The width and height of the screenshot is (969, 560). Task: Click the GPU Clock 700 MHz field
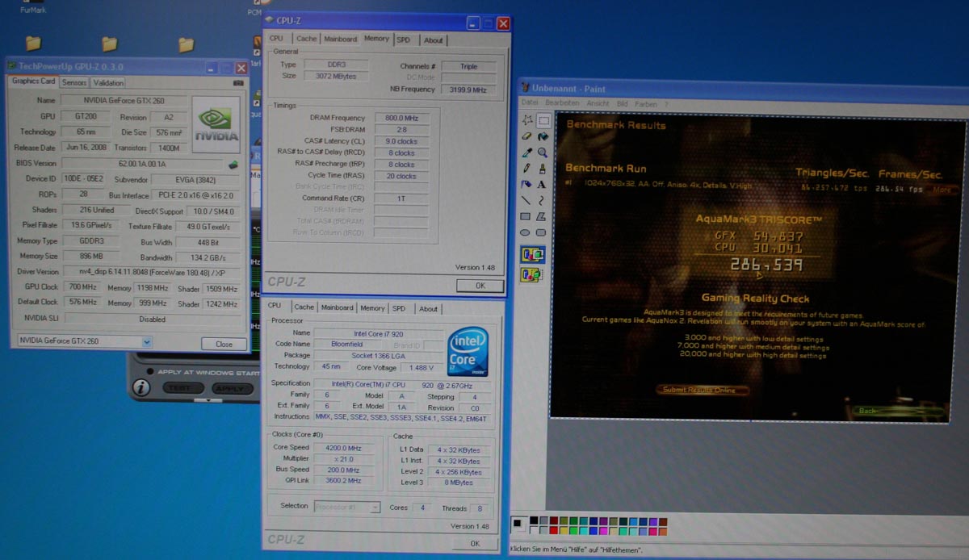pyautogui.click(x=82, y=287)
